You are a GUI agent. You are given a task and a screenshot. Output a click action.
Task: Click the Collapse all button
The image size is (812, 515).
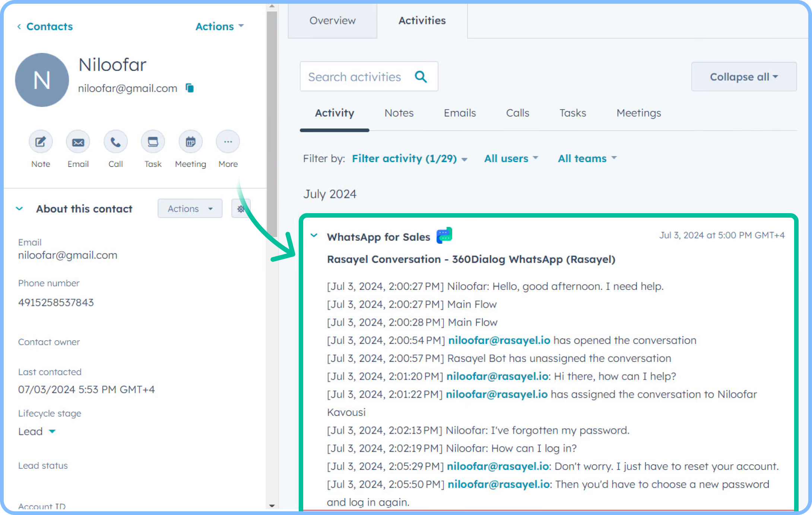pyautogui.click(x=743, y=76)
